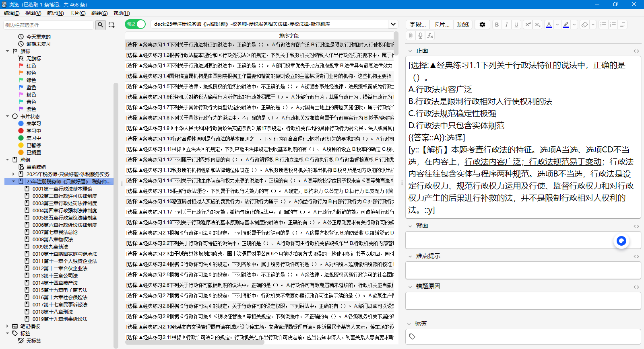Open the 视图(V) menu
This screenshot has height=349, width=644.
33,13
